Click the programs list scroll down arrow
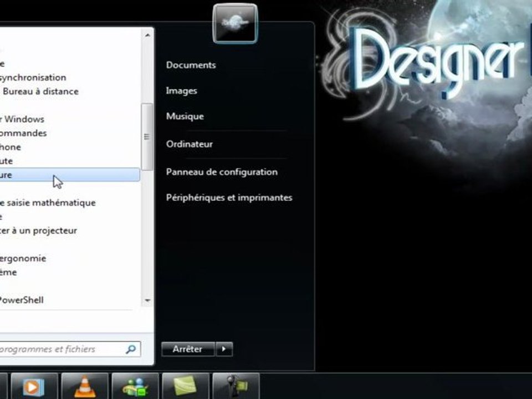 [147, 300]
